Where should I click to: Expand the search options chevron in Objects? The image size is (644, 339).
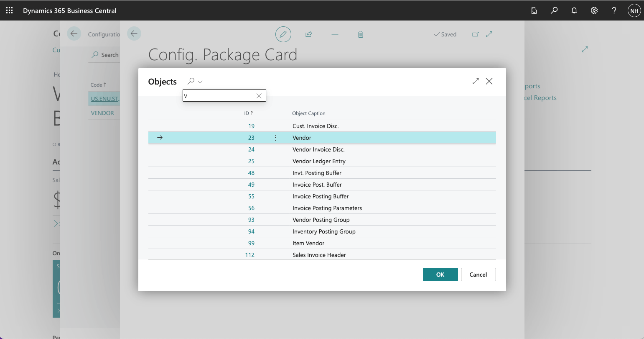pos(200,82)
